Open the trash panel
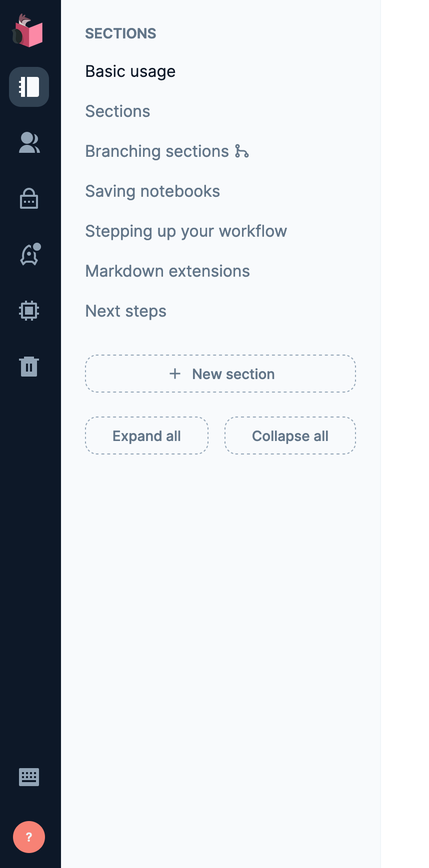Image resolution: width=429 pixels, height=868 pixels. point(28,366)
